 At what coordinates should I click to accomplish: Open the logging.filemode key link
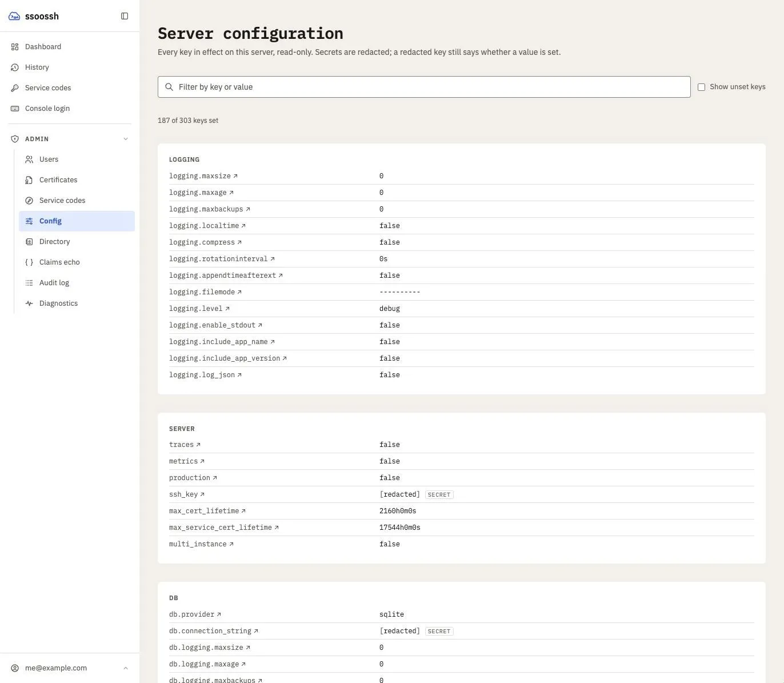pos(205,292)
